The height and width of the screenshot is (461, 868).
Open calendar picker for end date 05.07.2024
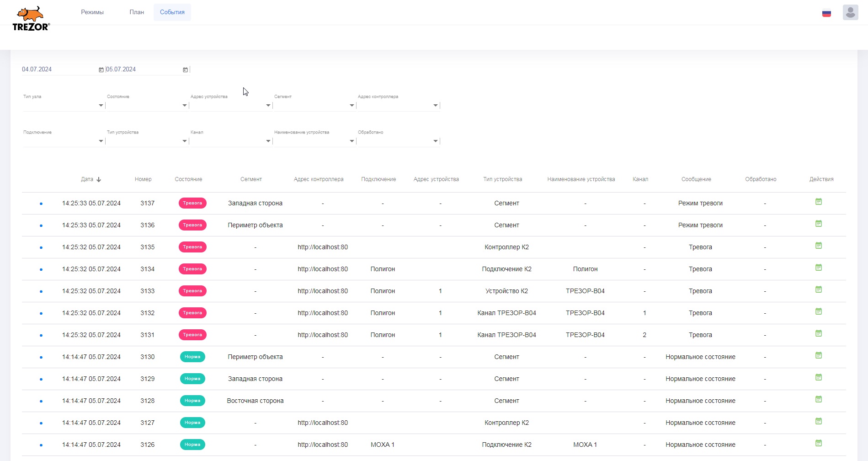[x=185, y=70]
